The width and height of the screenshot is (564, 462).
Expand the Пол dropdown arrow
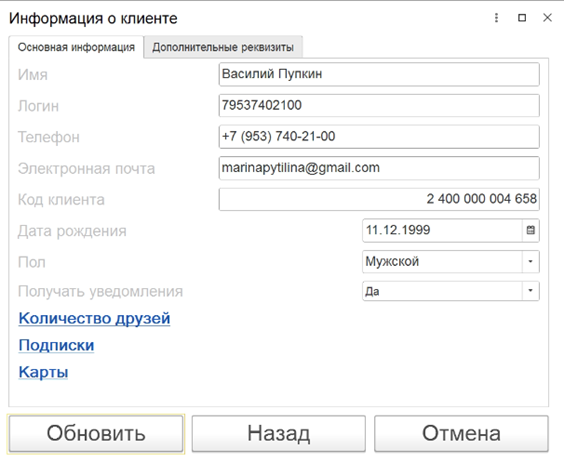(531, 262)
